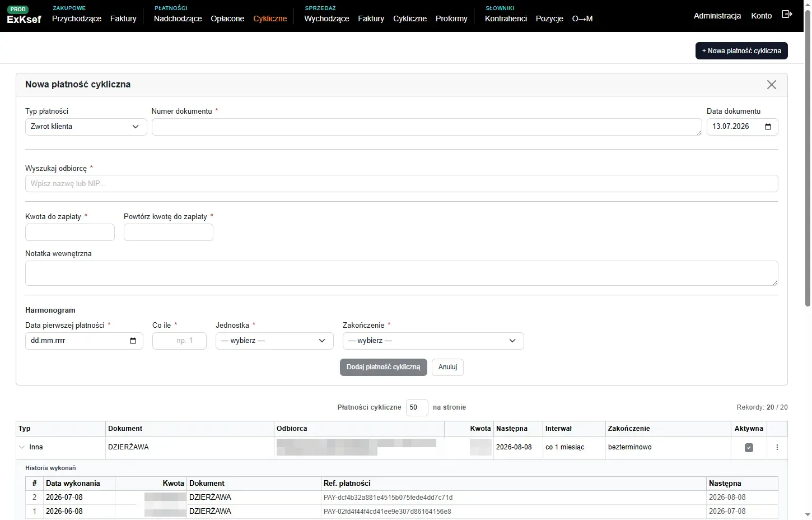812x520 pixels.
Task: Click the page vertical scrollbar
Action: click(x=808, y=157)
